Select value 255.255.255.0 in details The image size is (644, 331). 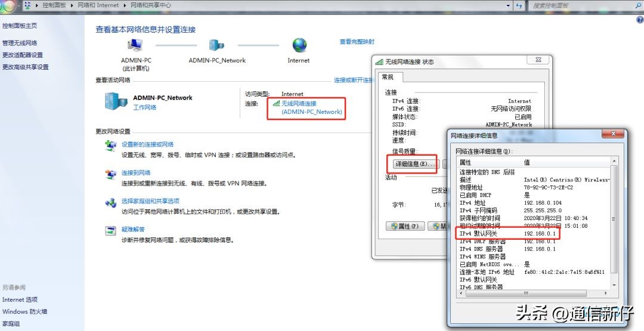pyautogui.click(x=543, y=211)
